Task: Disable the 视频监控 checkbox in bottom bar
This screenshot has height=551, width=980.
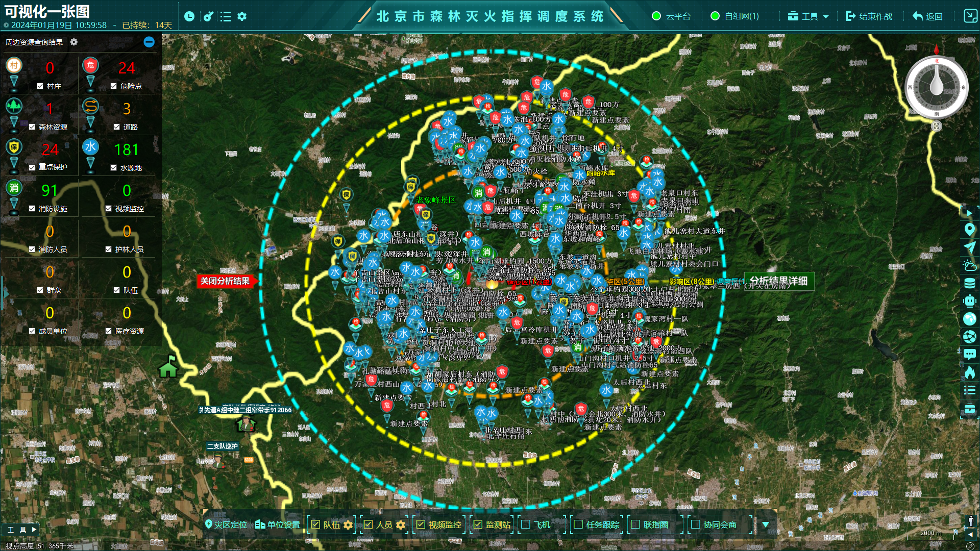Action: coord(421,524)
